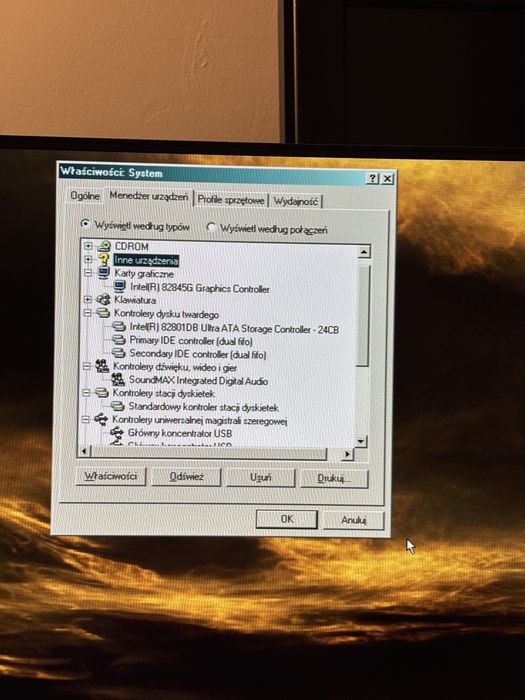Click the Primary IDE controller icon
The width and height of the screenshot is (525, 700).
[118, 340]
